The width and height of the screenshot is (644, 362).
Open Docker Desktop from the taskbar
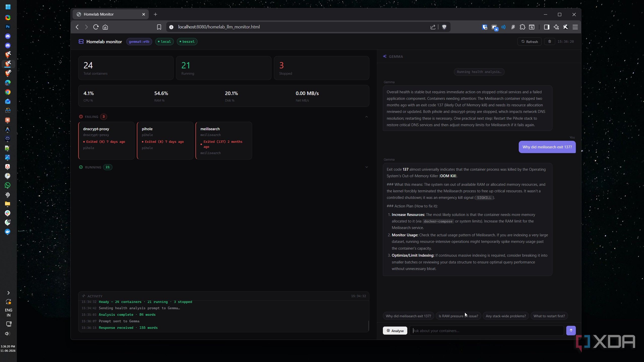click(x=8, y=232)
